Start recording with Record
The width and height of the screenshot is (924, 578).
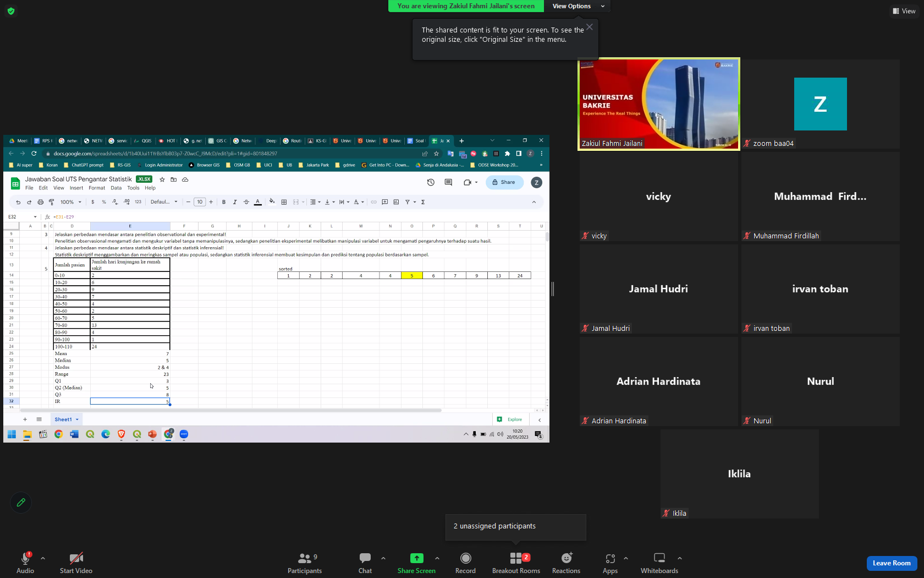pyautogui.click(x=465, y=563)
